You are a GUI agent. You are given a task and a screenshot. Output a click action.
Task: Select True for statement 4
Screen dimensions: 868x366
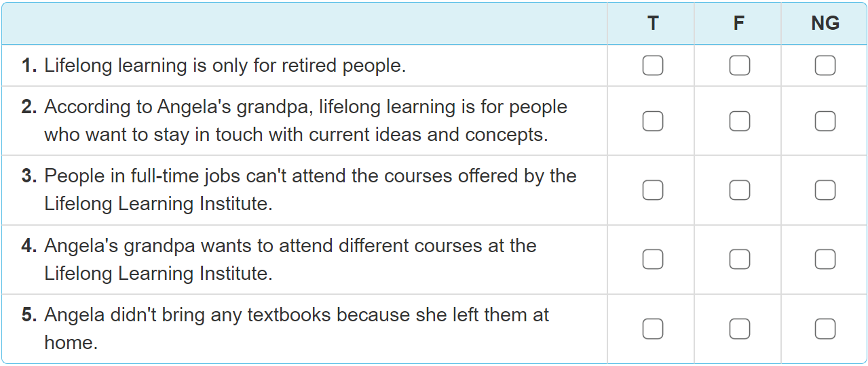pos(652,260)
